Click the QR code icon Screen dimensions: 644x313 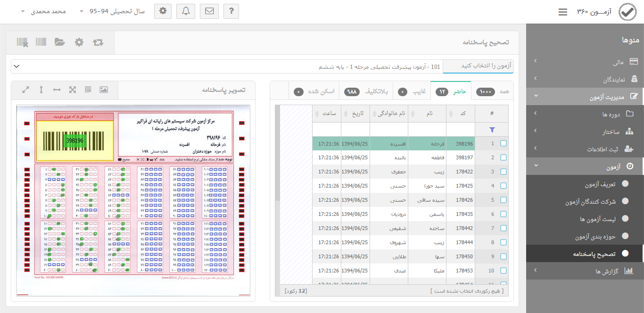click(88, 90)
